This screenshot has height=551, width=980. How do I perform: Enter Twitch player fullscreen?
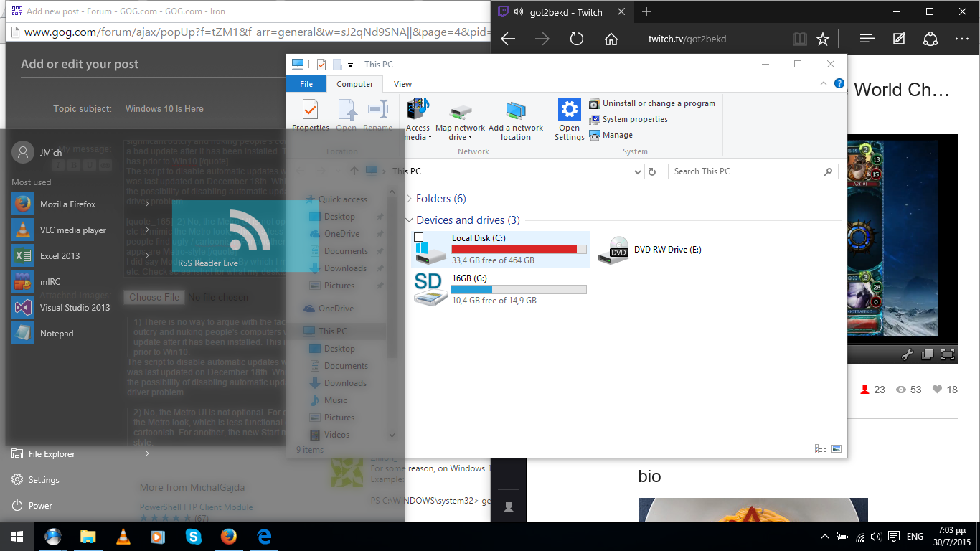948,354
